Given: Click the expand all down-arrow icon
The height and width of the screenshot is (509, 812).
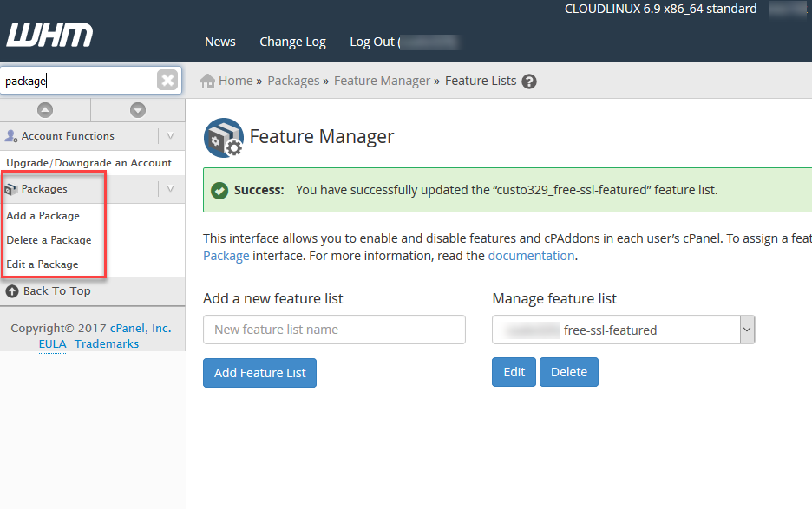Looking at the screenshot, I should pos(137,110).
